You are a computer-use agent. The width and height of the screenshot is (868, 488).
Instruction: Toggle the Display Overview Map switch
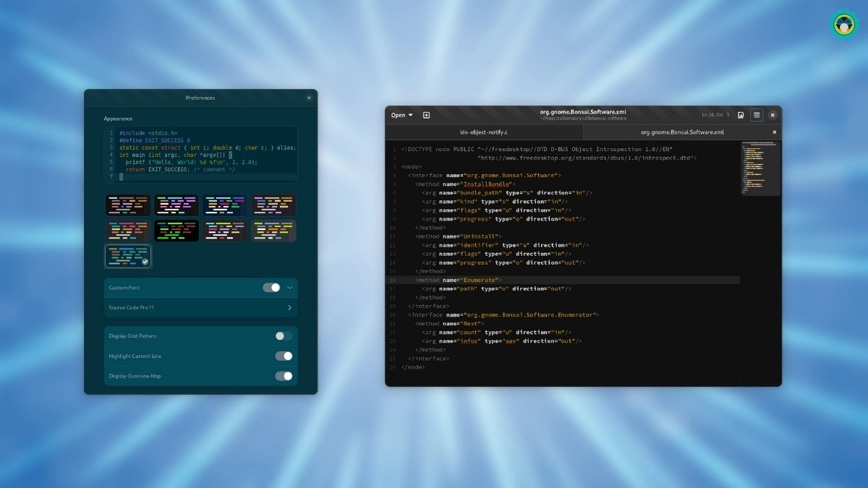click(284, 376)
